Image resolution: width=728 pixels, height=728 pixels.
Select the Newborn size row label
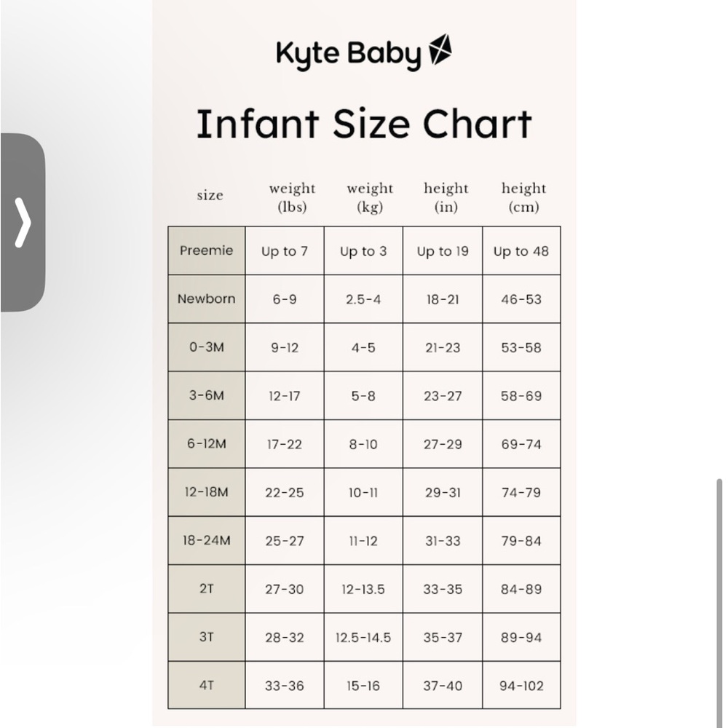coord(206,298)
